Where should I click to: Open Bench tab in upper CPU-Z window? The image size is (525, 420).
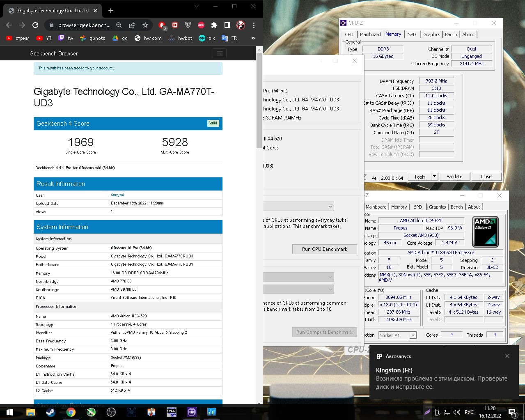click(451, 34)
